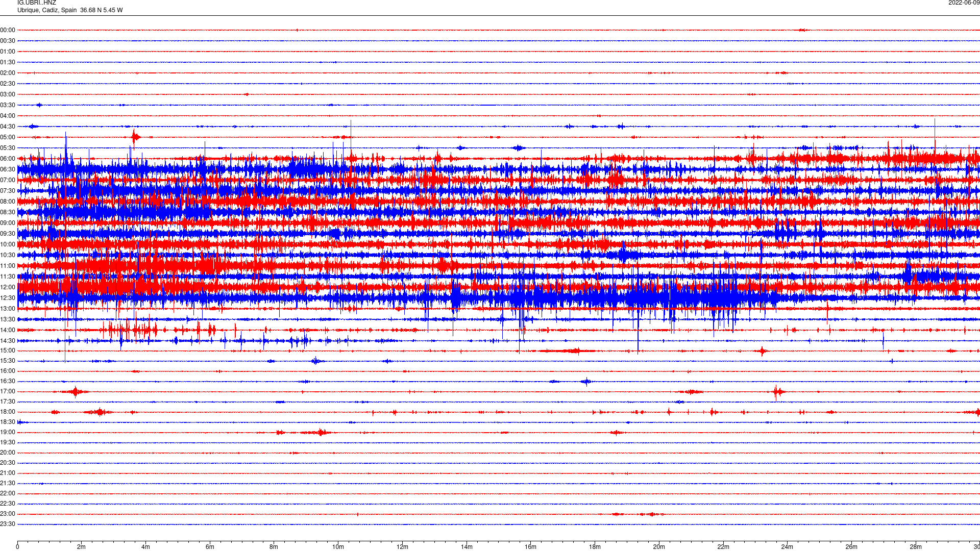Select the 15:00 time row label

8,350
